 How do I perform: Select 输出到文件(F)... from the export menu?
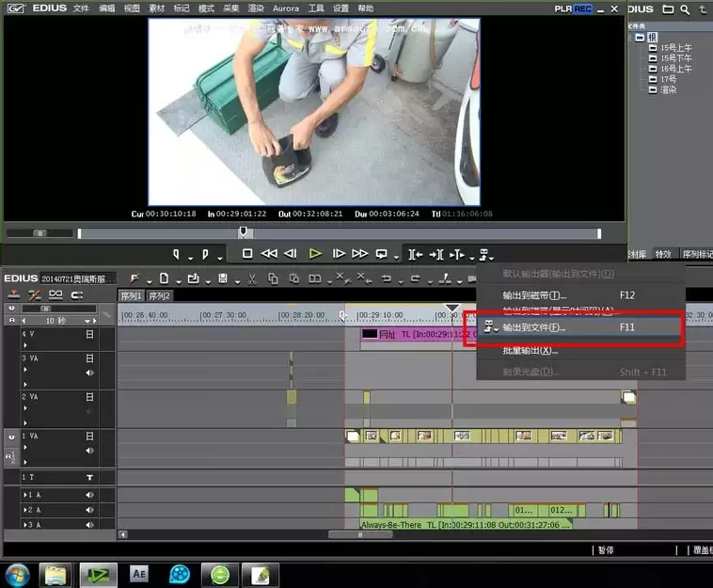pyautogui.click(x=534, y=327)
